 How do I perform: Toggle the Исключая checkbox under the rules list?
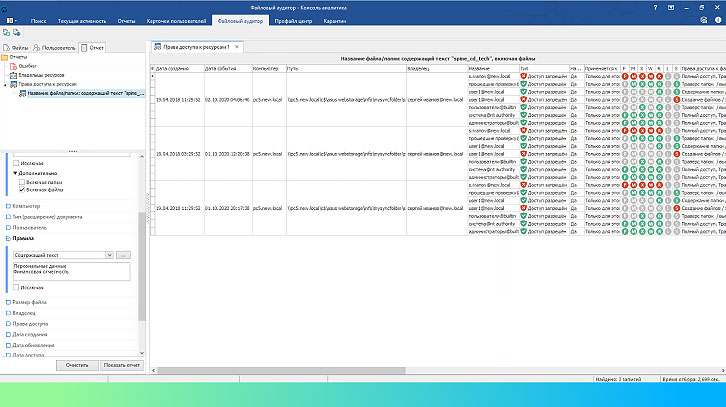16,288
